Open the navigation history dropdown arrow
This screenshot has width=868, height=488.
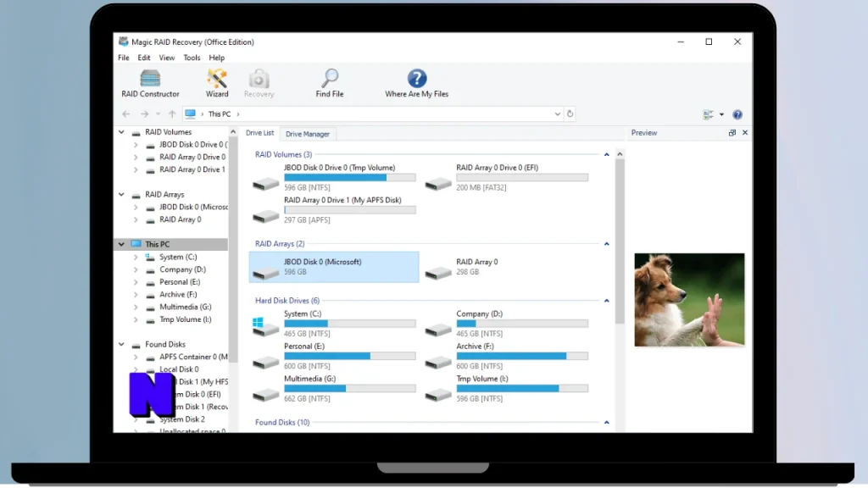(x=159, y=114)
